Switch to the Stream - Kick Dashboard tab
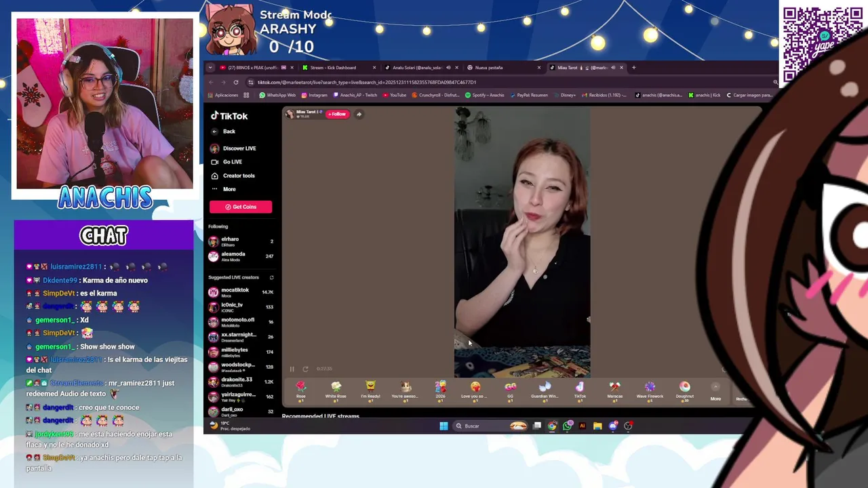The width and height of the screenshot is (868, 488). [338, 68]
